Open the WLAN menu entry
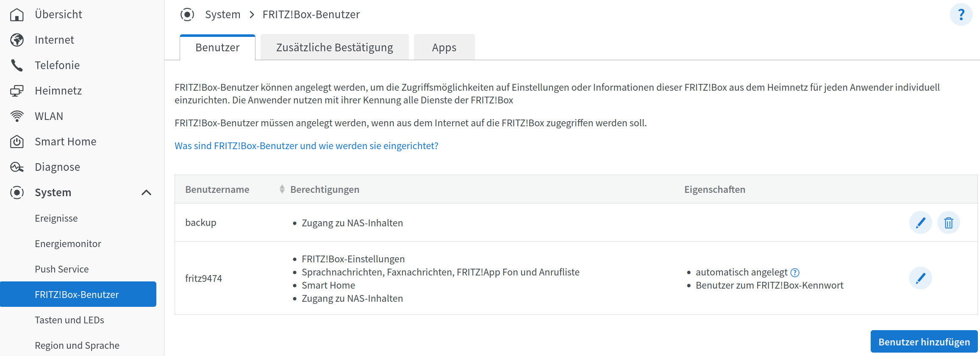Viewport: 980px width, 356px height. coord(49,116)
